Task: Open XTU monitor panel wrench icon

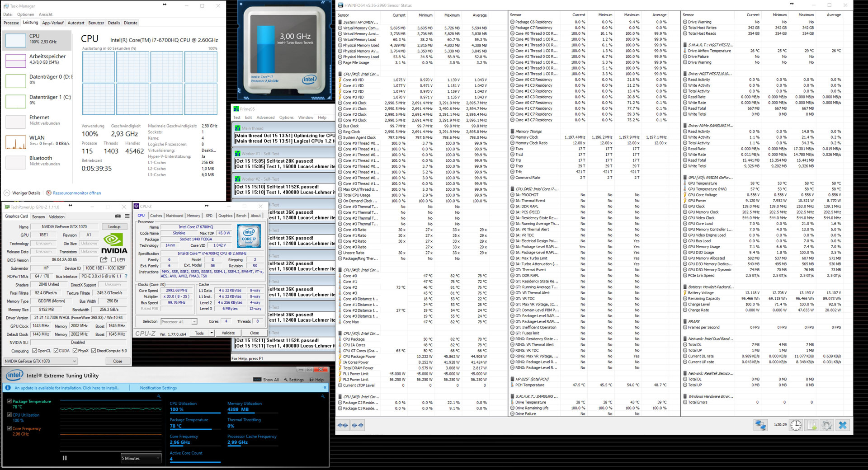Action: pos(323,396)
